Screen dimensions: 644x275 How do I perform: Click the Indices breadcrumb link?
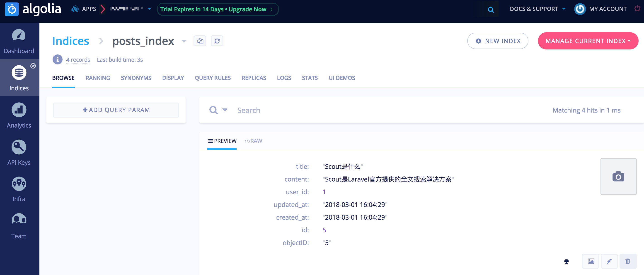tap(70, 41)
